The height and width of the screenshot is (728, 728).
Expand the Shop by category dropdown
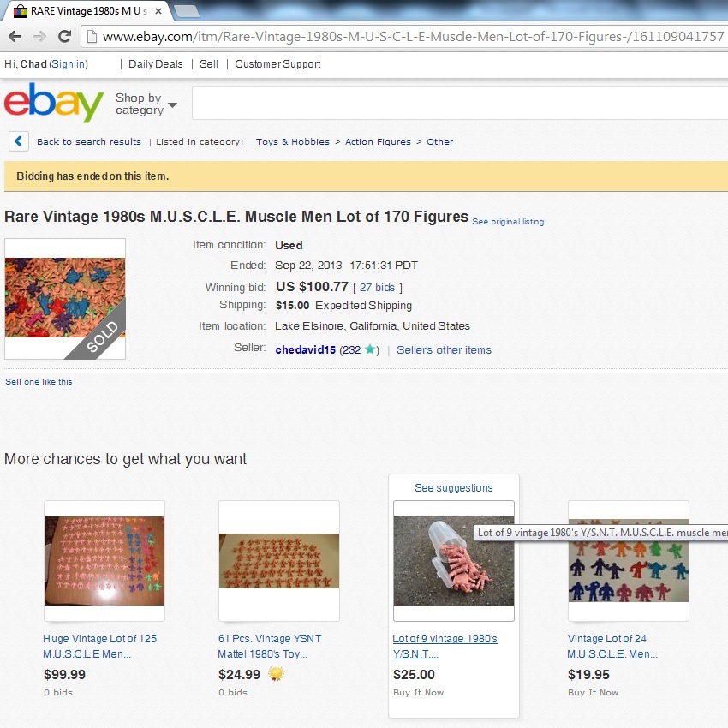pos(146,104)
